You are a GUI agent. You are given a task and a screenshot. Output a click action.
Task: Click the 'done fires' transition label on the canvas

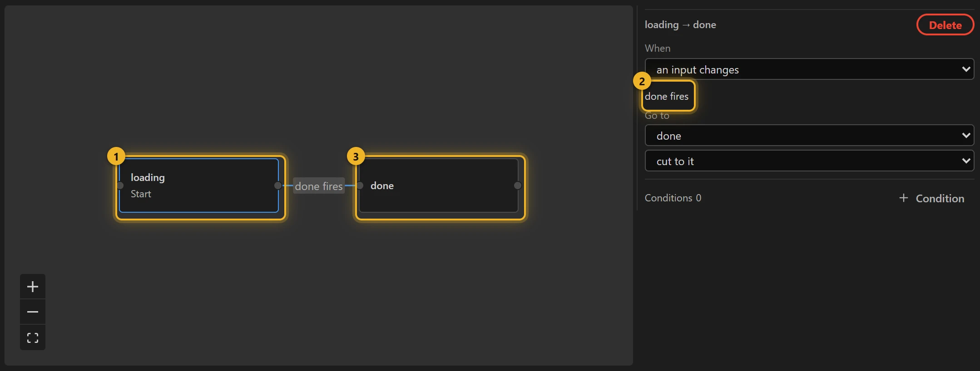(319, 186)
